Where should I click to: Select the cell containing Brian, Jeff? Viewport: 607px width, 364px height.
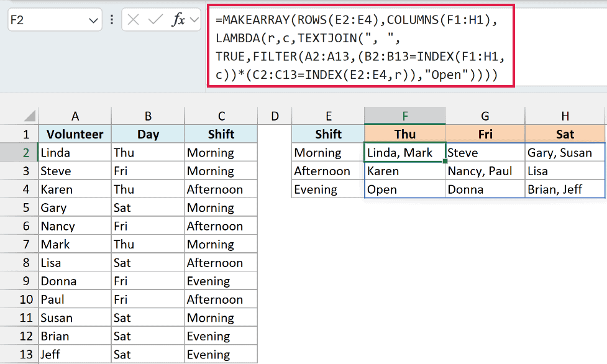[565, 189]
